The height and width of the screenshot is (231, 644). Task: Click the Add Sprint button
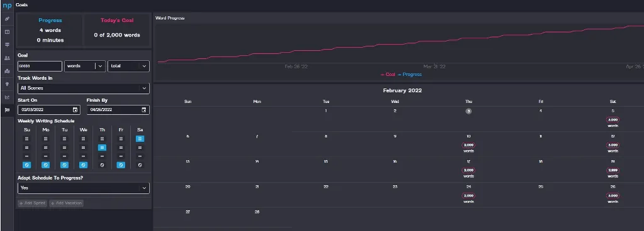coord(33,203)
